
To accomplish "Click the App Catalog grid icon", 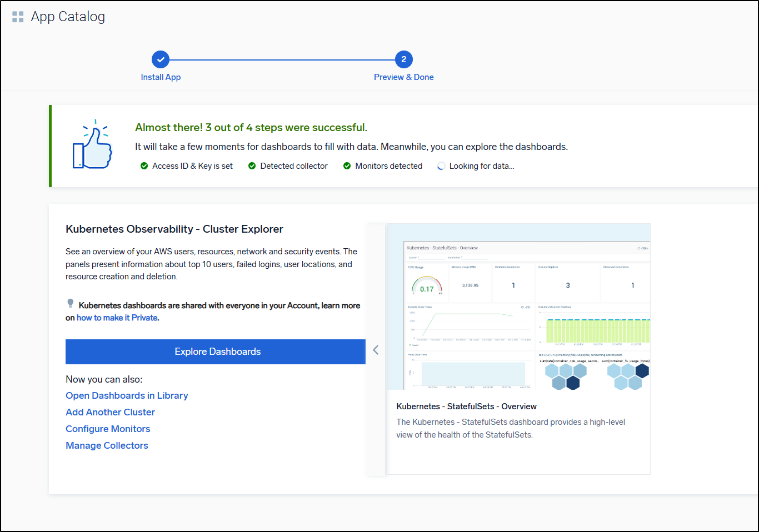I will (18, 17).
